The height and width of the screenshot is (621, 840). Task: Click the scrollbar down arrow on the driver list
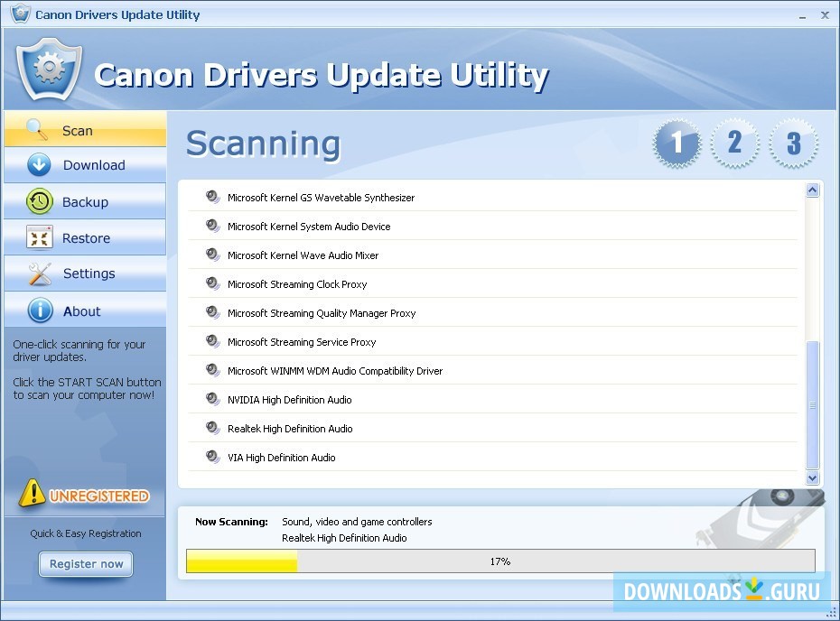812,478
